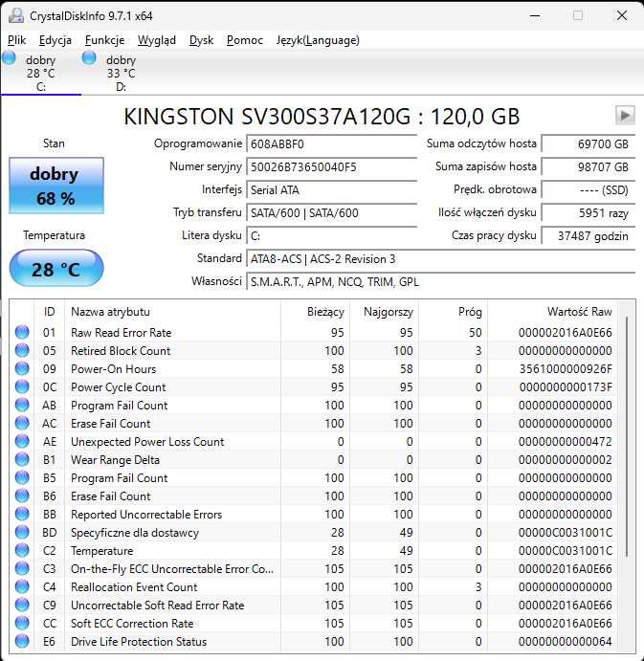Select the B5 Program Fail Count row
The height and width of the screenshot is (661, 644).
point(314,477)
